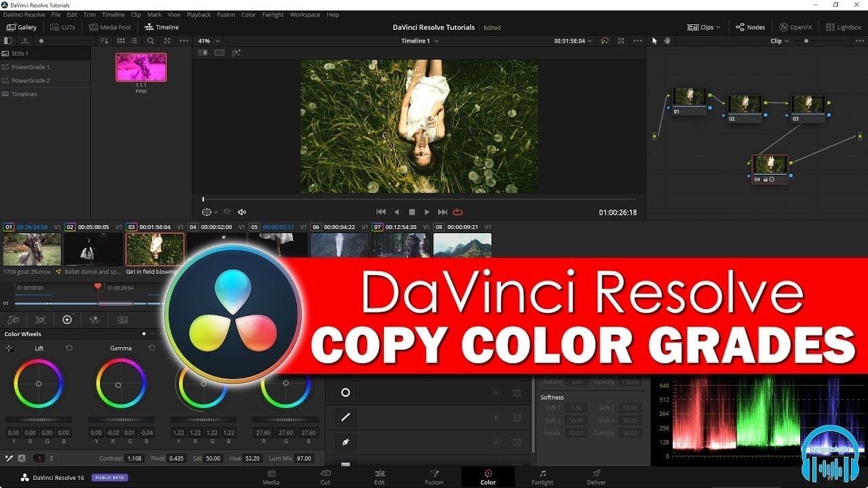Image resolution: width=868 pixels, height=488 pixels.
Task: Switch to the Deliver page tab
Action: (x=597, y=477)
